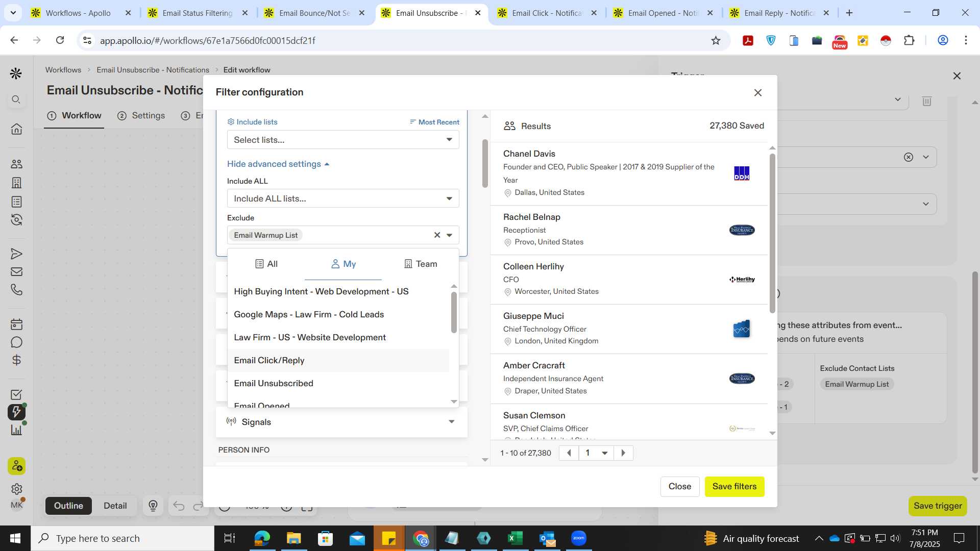Image resolution: width=980 pixels, height=551 pixels.
Task: Switch to the Email Click - Notifications browser tab
Action: click(x=547, y=13)
